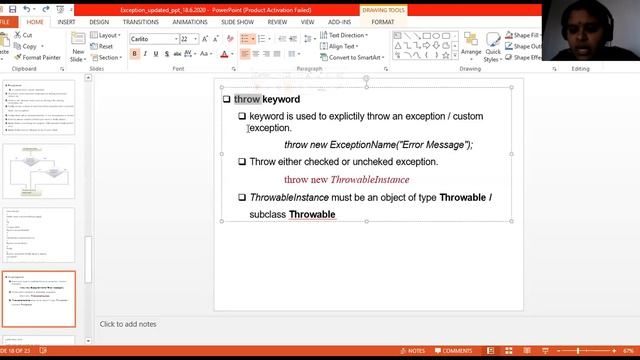This screenshot has height=360, width=640.
Task: Open the SLIDE SHOW ribbon tab
Action: coord(238,22)
